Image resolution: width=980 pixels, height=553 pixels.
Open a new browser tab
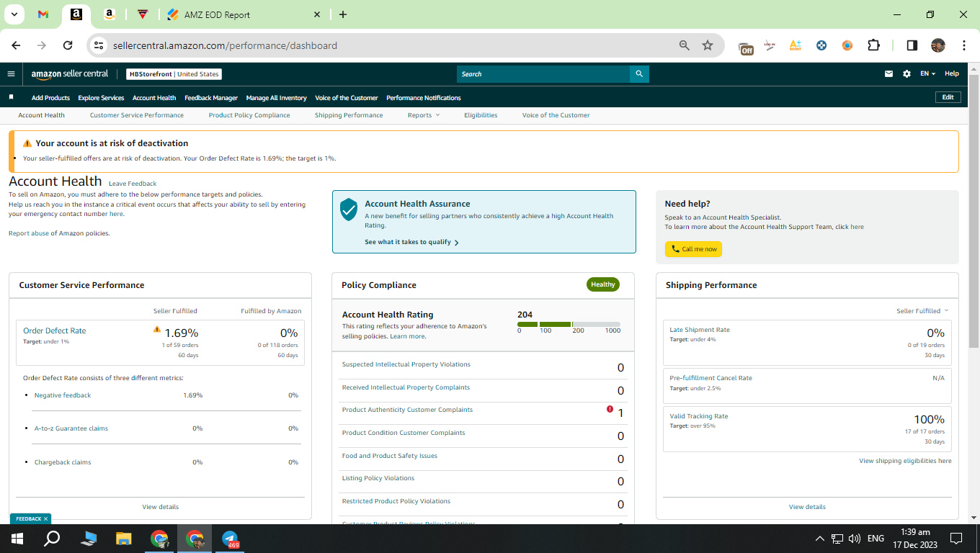tap(343, 14)
